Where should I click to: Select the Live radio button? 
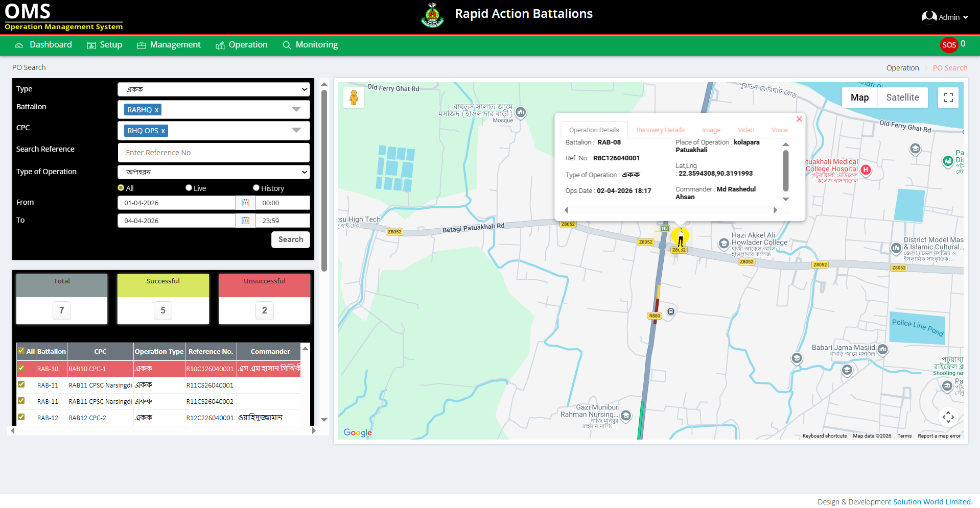189,188
